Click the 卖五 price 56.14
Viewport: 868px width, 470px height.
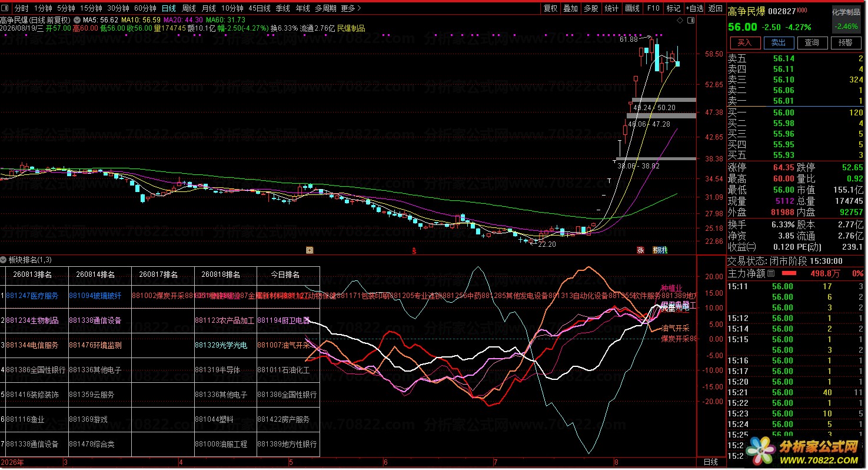[x=784, y=58]
